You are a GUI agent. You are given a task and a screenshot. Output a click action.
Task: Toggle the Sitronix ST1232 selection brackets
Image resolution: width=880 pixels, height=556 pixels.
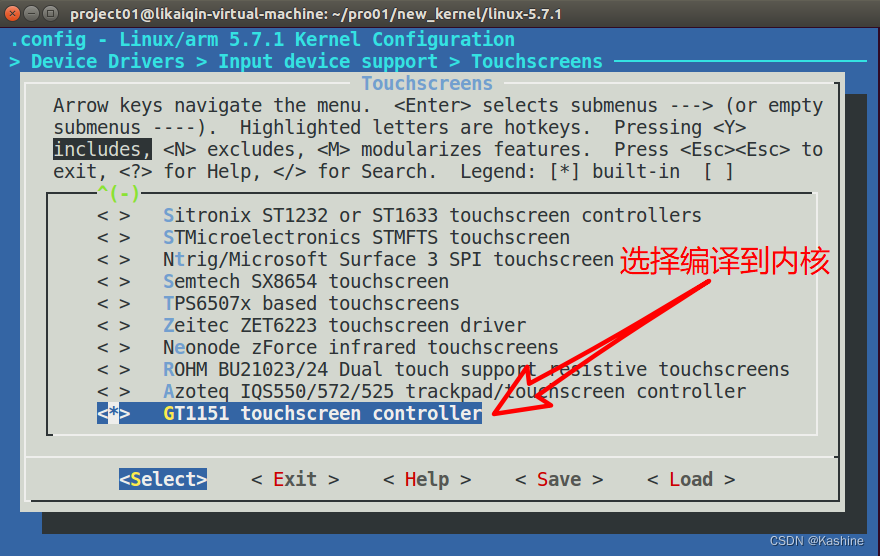coord(113,216)
